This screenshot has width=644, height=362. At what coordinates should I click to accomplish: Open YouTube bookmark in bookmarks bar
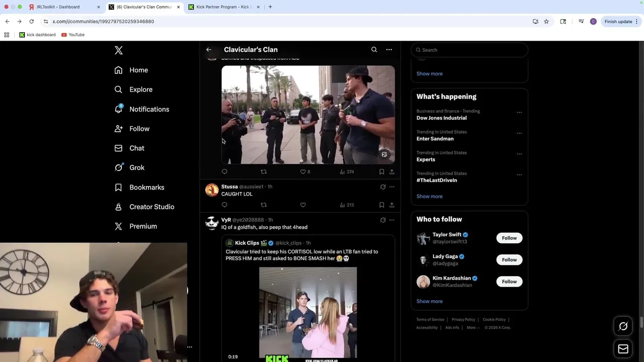pos(73,35)
